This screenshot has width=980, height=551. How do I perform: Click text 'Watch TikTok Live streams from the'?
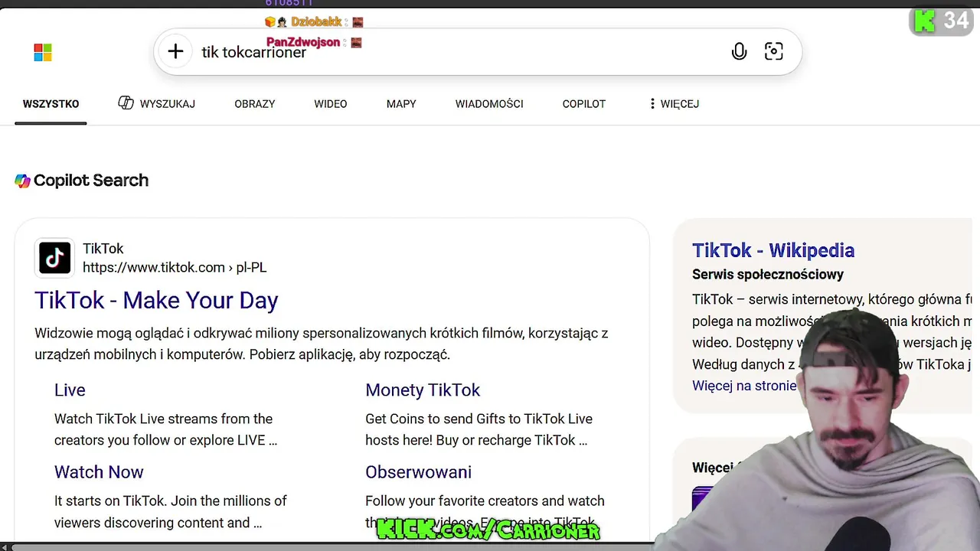pos(163,419)
